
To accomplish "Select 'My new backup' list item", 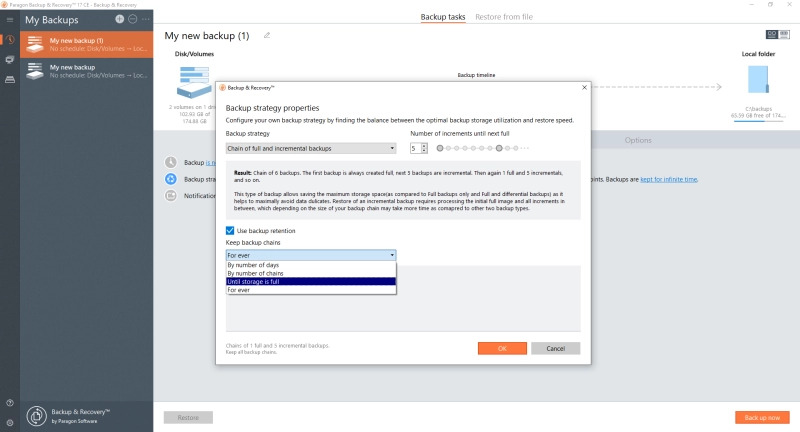I will coord(87,71).
